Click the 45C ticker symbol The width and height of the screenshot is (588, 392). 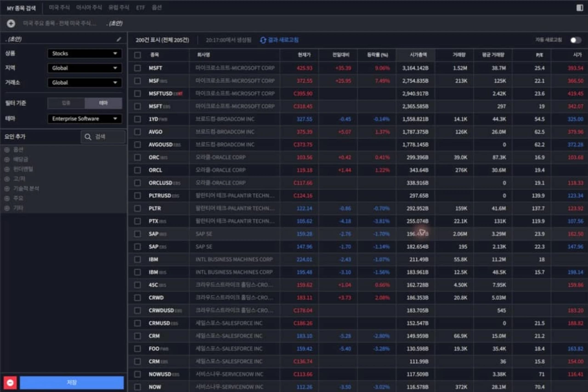coord(153,285)
